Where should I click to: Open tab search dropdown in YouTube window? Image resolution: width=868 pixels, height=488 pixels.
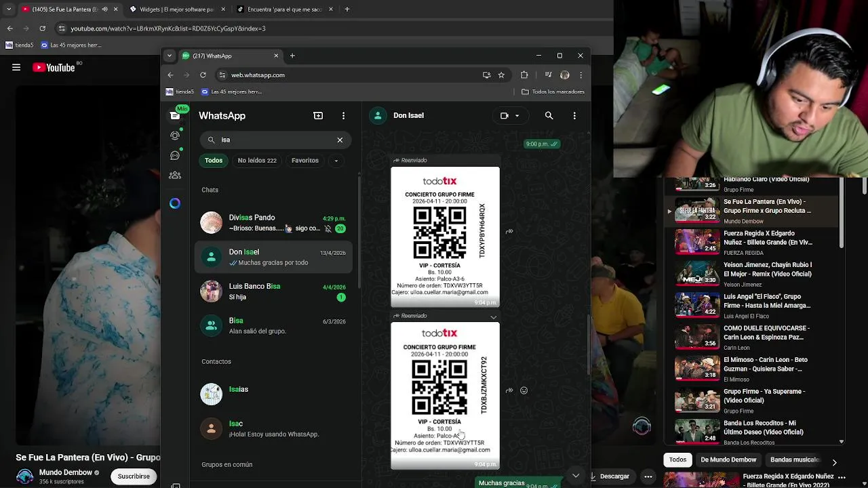(x=8, y=9)
